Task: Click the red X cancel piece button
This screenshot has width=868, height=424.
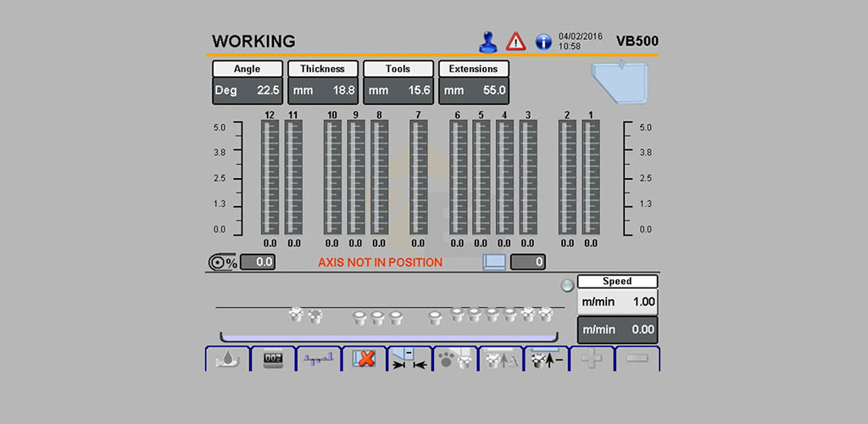Action: [364, 360]
